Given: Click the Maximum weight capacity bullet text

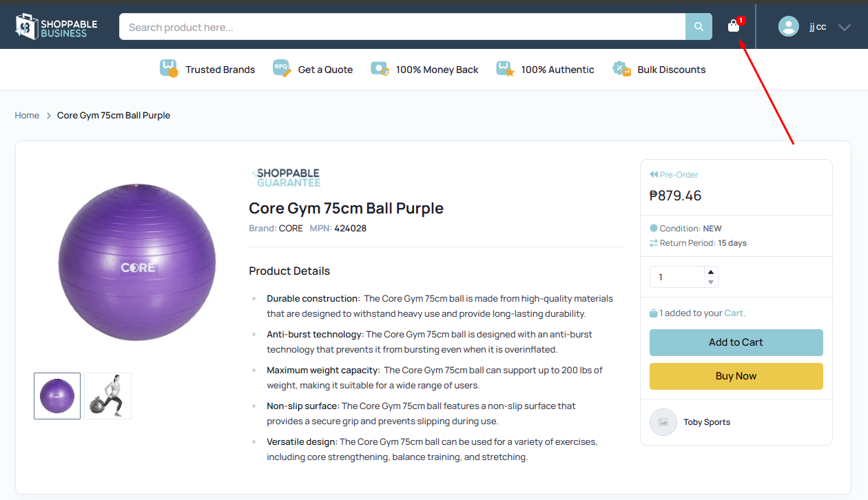Looking at the screenshot, I should click(435, 377).
